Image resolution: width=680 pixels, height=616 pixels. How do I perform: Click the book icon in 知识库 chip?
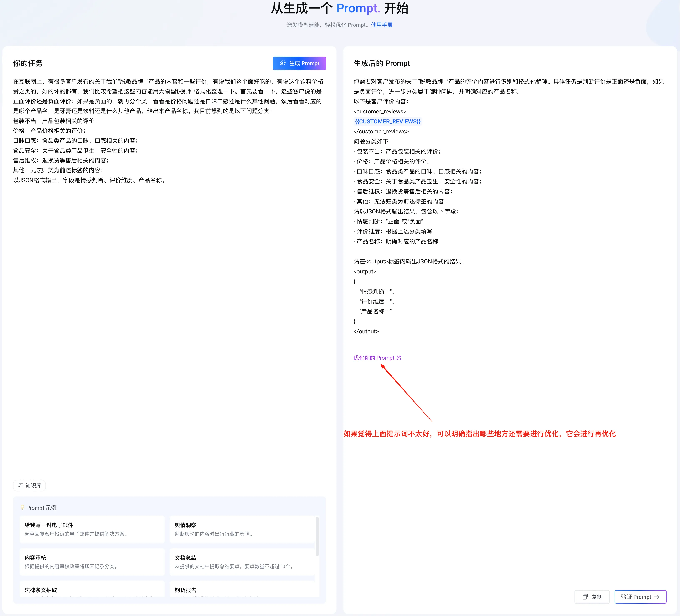21,485
